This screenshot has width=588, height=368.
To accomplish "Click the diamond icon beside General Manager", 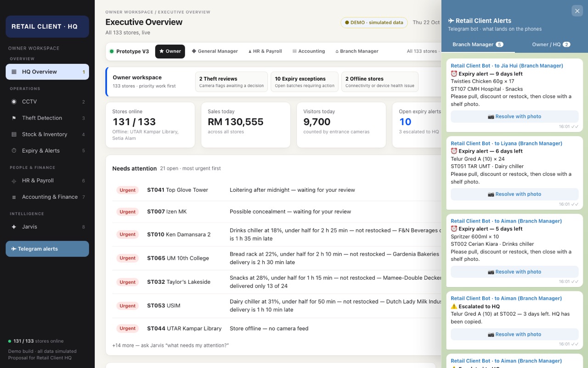I will tap(194, 52).
